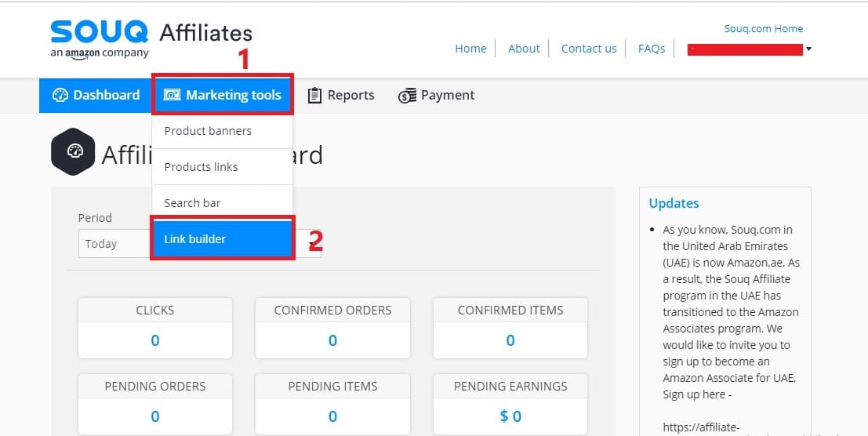Screen dimensions: 868x436
Task: Select Search bar menu option
Action: 222,203
